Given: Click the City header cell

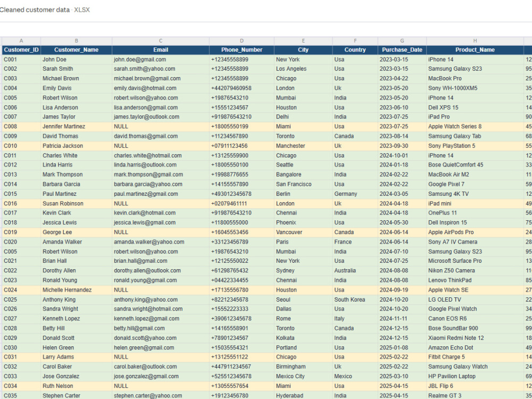Looking at the screenshot, I should pyautogui.click(x=303, y=50).
